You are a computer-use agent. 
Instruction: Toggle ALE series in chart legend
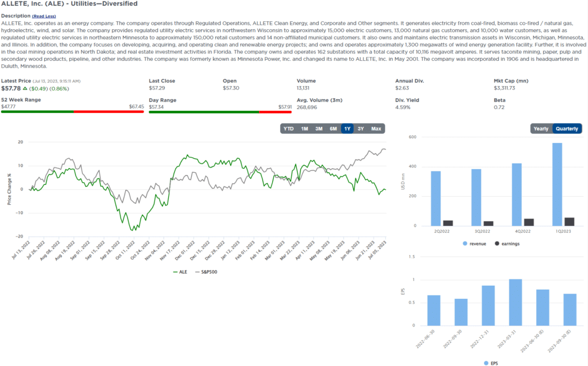[180, 272]
